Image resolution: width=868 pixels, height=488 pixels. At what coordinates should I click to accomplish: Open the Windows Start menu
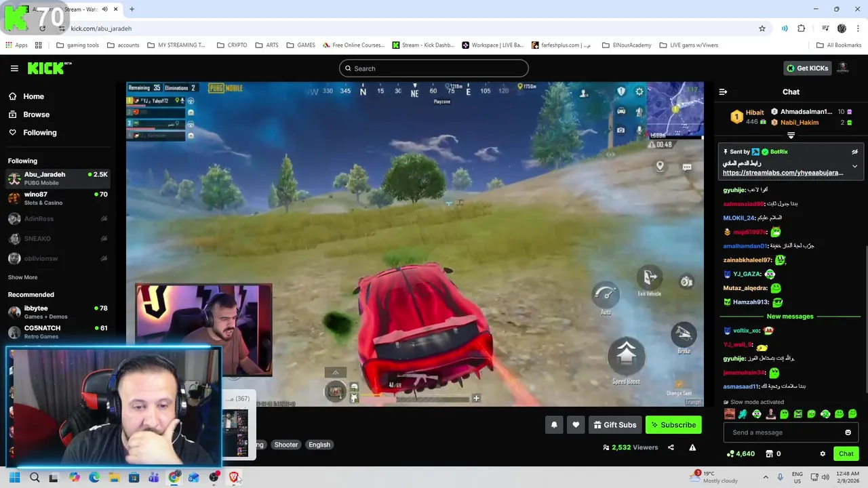(14, 477)
